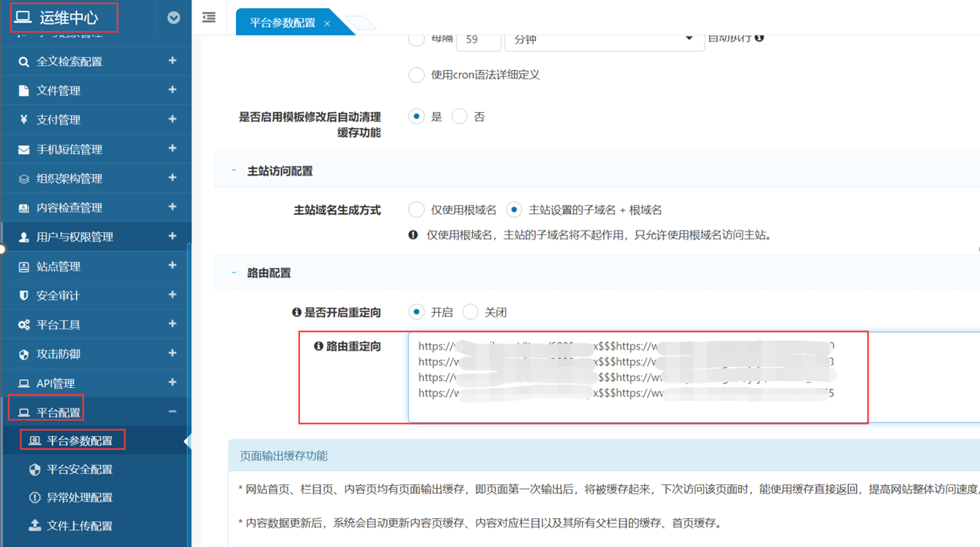Click the sidebar collapse hamburger icon

pos(209,17)
